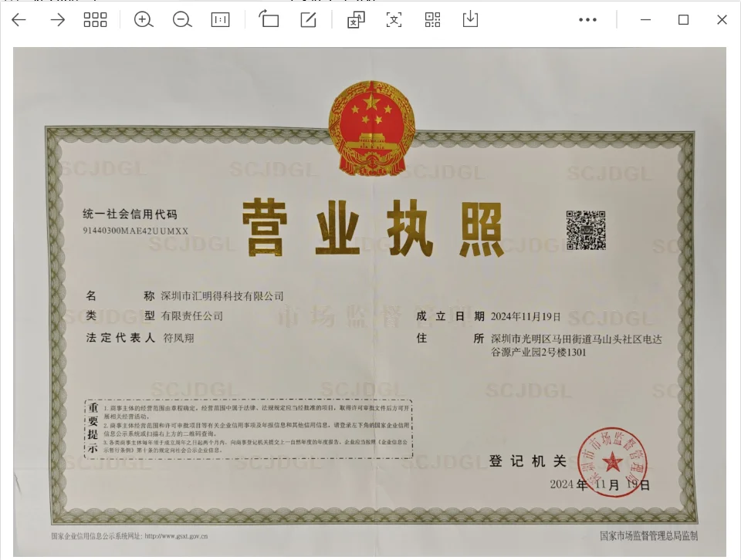
Task: Scan the QR code in the image
Action: pos(432,20)
